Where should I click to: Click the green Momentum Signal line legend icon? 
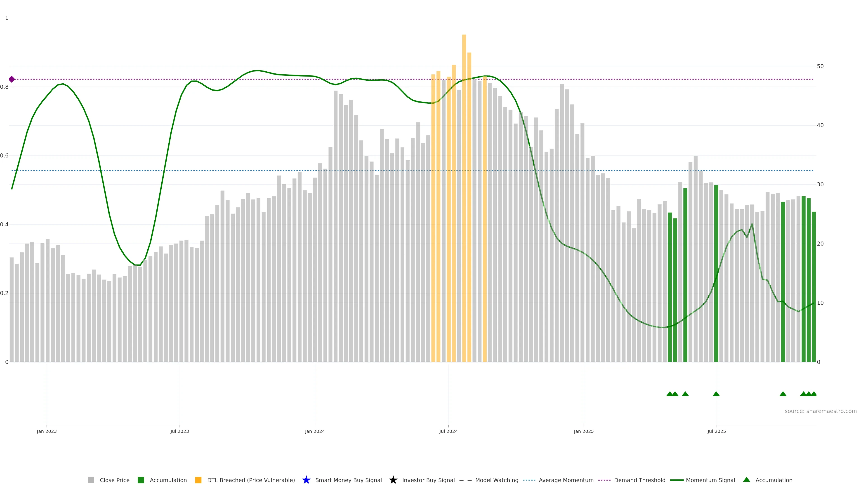677,480
